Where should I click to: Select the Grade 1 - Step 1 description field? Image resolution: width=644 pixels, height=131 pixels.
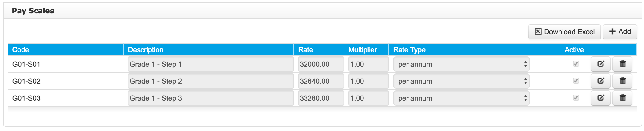tap(211, 64)
